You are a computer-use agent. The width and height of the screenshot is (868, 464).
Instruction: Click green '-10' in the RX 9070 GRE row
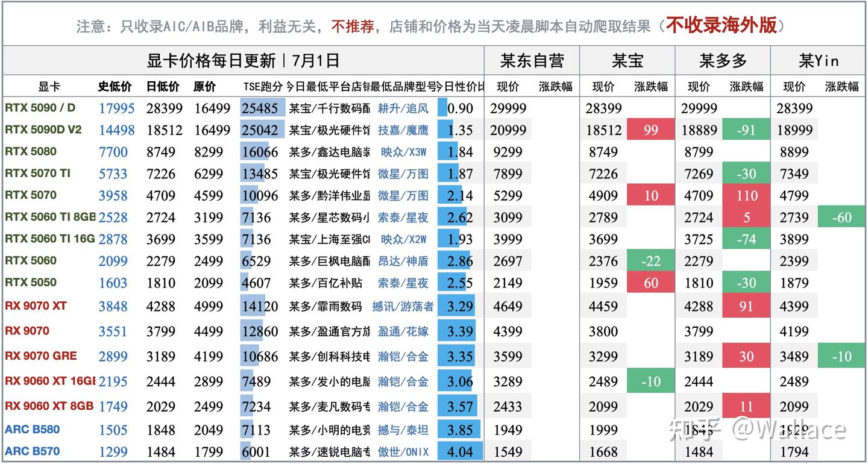click(841, 356)
